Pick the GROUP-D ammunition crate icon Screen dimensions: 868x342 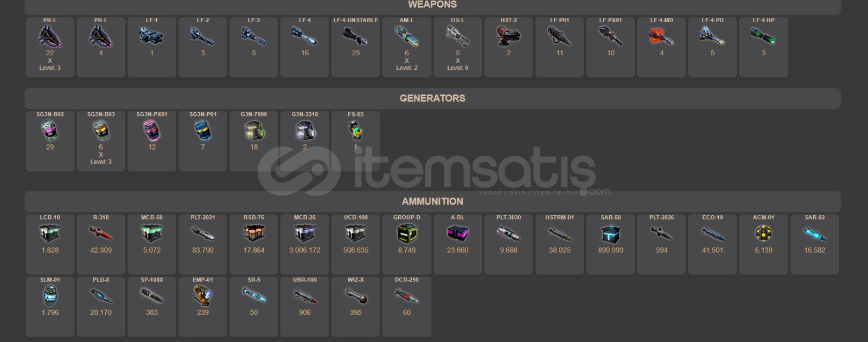click(x=407, y=234)
